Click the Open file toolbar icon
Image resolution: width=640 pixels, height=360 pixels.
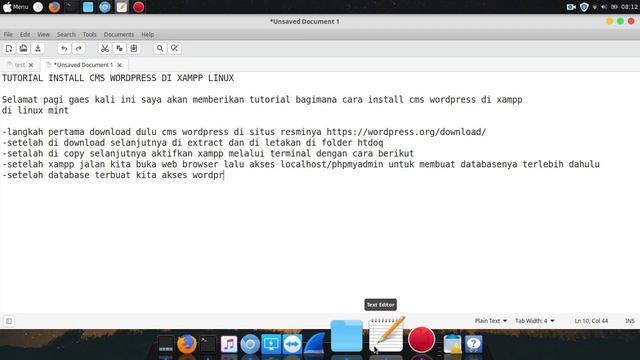click(23, 49)
